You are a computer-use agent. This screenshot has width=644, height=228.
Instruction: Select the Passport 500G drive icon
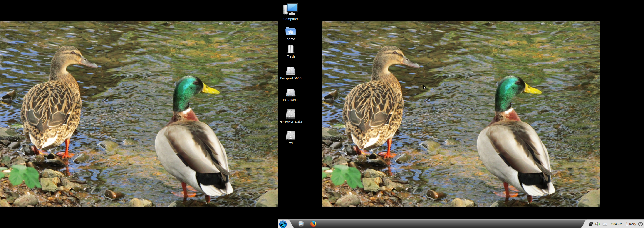(x=290, y=71)
